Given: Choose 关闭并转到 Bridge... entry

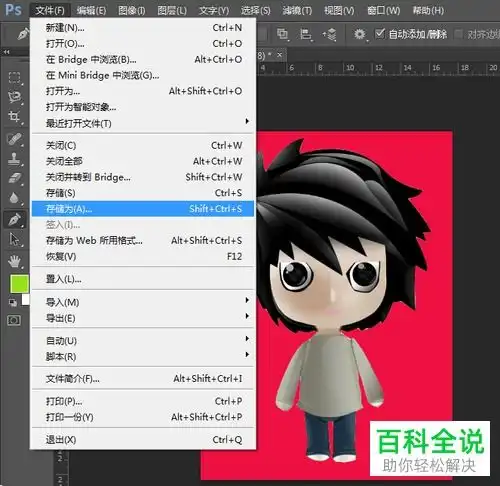Looking at the screenshot, I should [143, 177].
